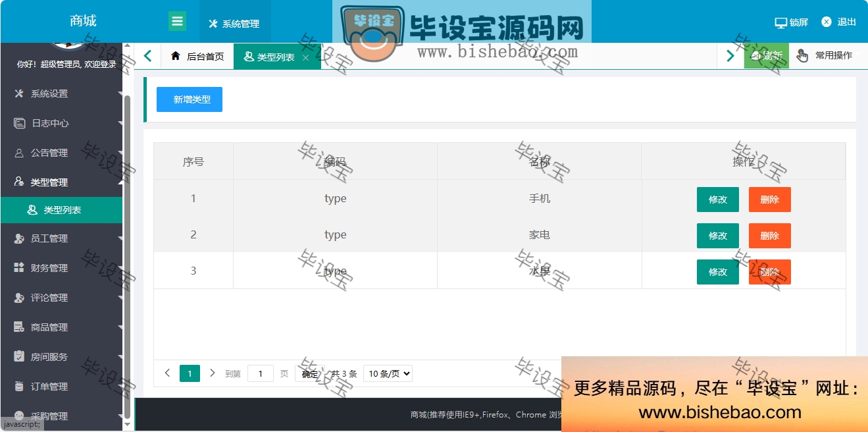Go to next page with pagination arrow
This screenshot has width=868, height=432.
(212, 373)
